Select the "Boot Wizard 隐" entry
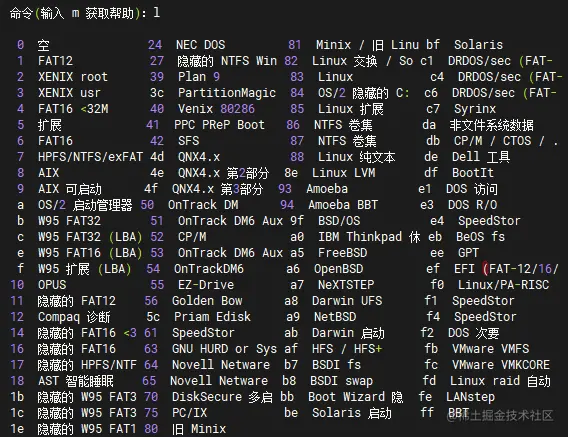The image size is (568, 437). (355, 397)
